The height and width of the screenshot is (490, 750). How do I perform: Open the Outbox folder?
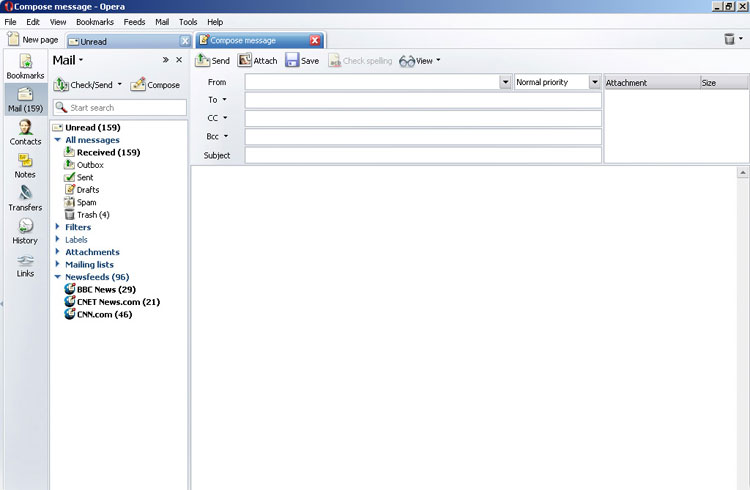[90, 165]
